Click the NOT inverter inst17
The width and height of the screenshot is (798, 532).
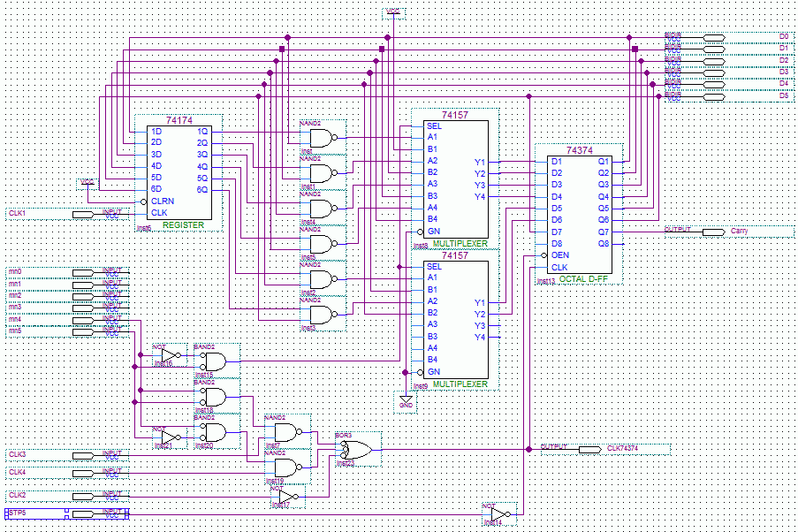pos(288,497)
